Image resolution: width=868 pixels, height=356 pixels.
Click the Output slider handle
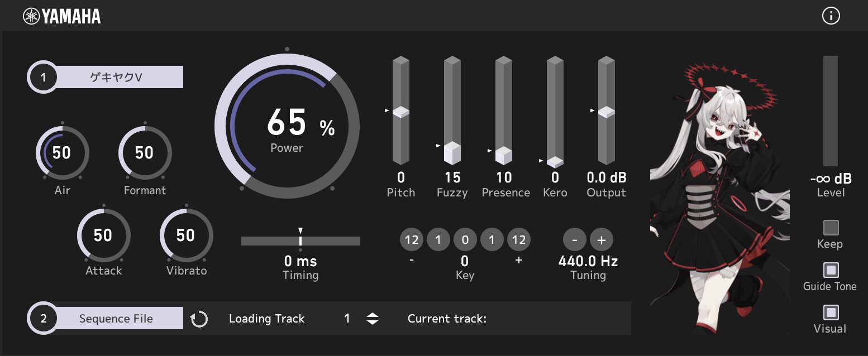tap(607, 112)
